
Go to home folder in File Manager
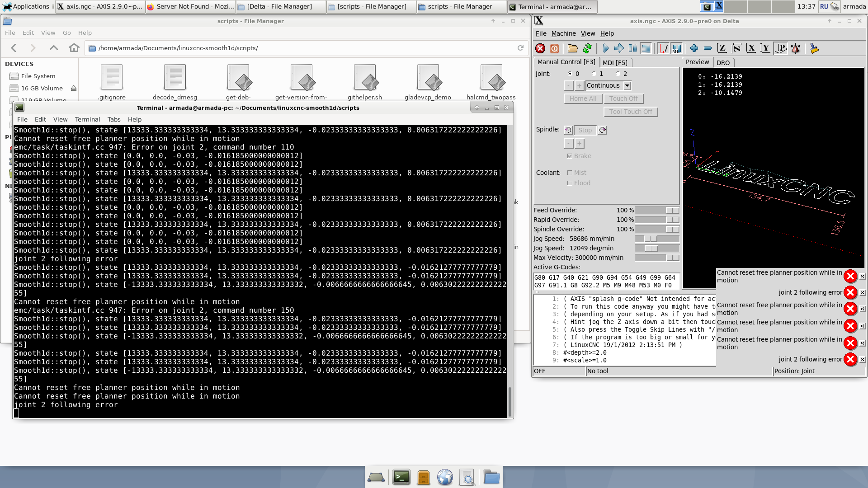(x=74, y=48)
